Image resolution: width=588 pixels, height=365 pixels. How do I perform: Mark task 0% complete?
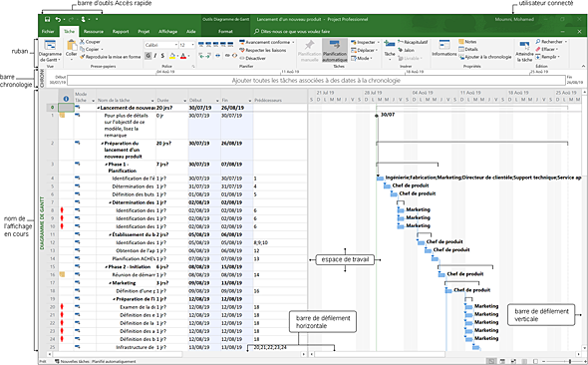(201, 45)
